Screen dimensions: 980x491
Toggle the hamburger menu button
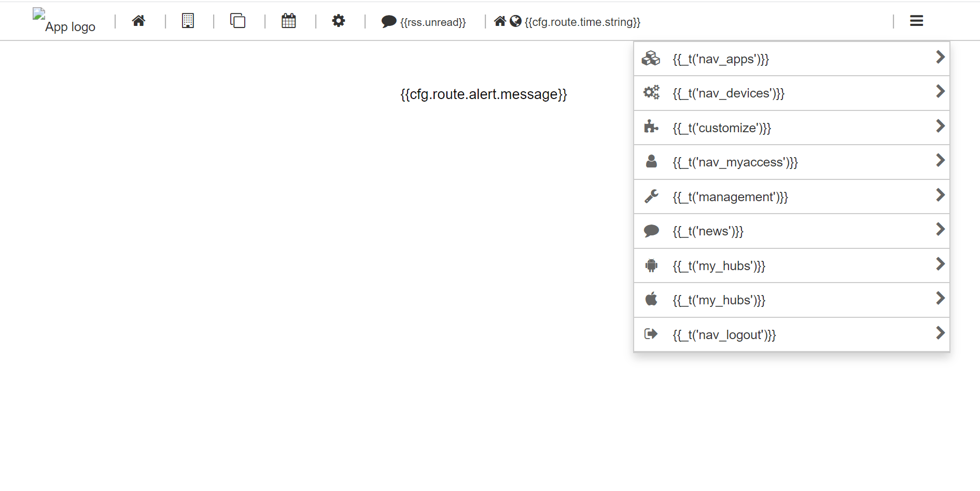click(916, 21)
